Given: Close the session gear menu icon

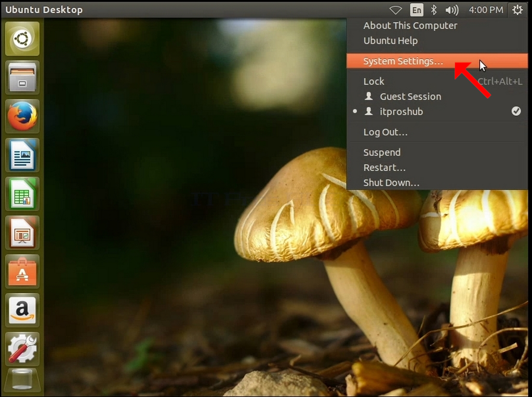Looking at the screenshot, I should click(x=517, y=10).
